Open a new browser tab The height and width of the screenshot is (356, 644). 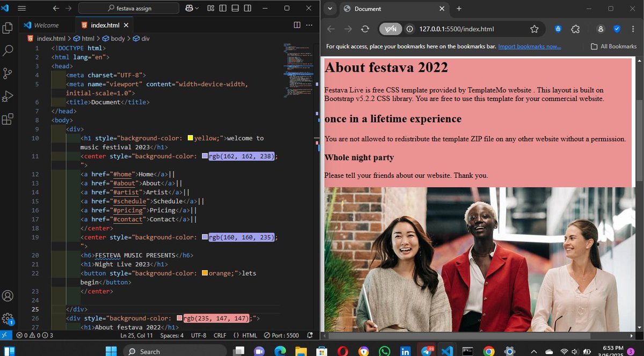click(x=459, y=9)
